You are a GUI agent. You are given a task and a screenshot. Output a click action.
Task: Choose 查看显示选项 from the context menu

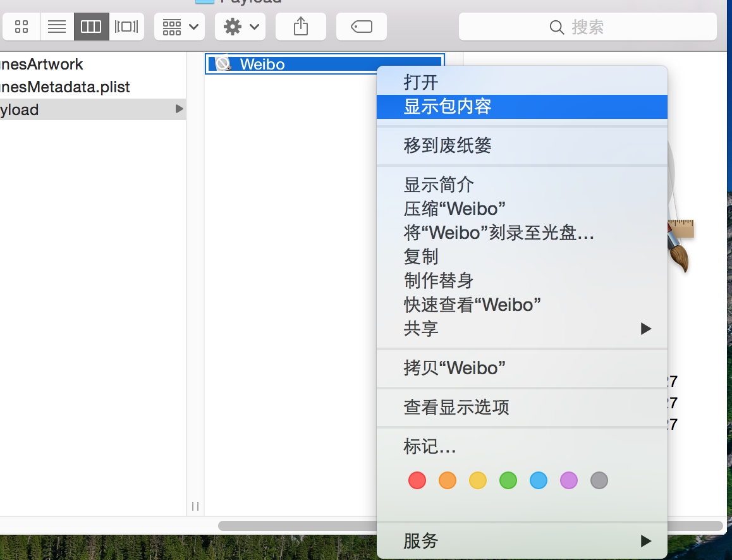point(522,407)
